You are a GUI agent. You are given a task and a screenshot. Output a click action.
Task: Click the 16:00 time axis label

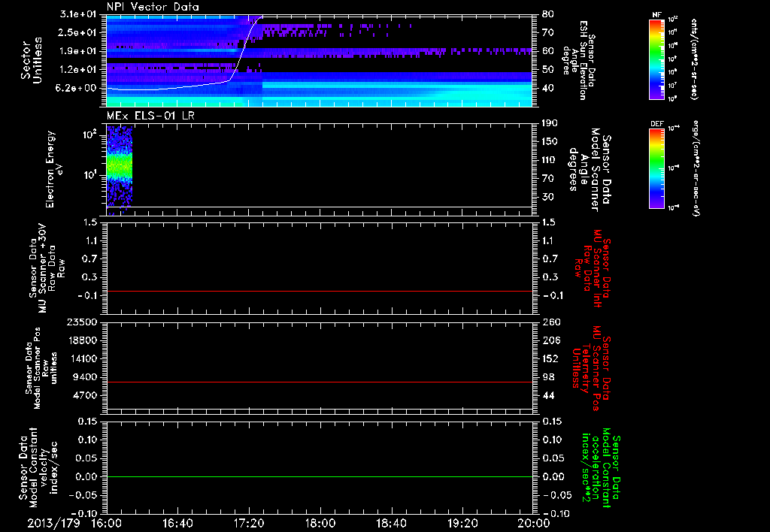(x=107, y=523)
